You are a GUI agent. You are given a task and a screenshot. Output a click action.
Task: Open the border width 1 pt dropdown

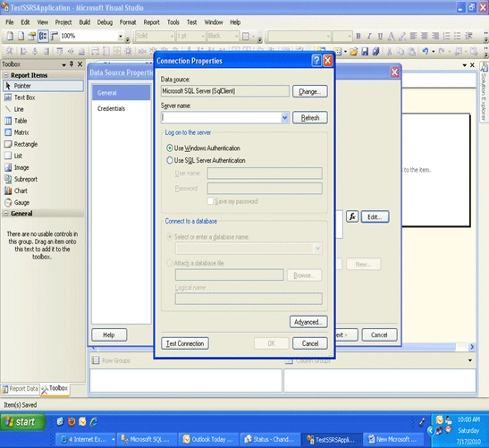point(203,36)
